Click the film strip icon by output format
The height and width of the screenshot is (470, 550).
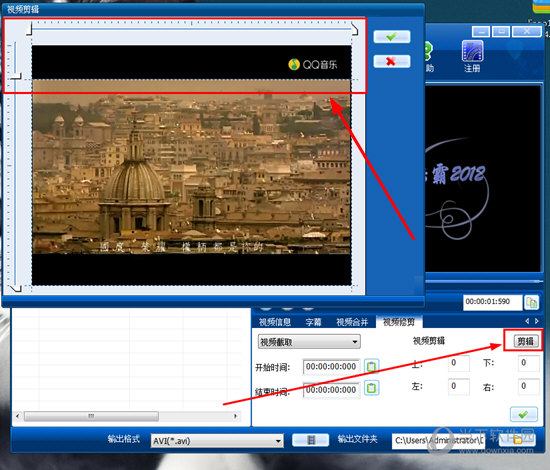[310, 440]
